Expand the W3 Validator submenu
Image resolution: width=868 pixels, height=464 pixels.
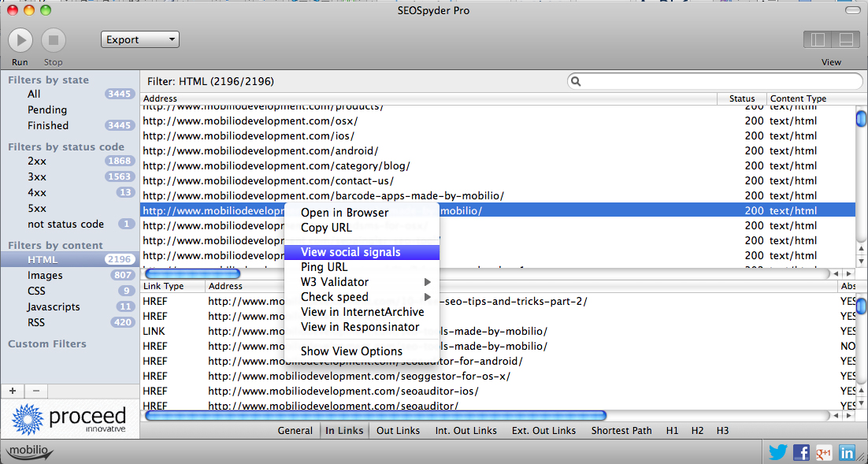point(362,282)
